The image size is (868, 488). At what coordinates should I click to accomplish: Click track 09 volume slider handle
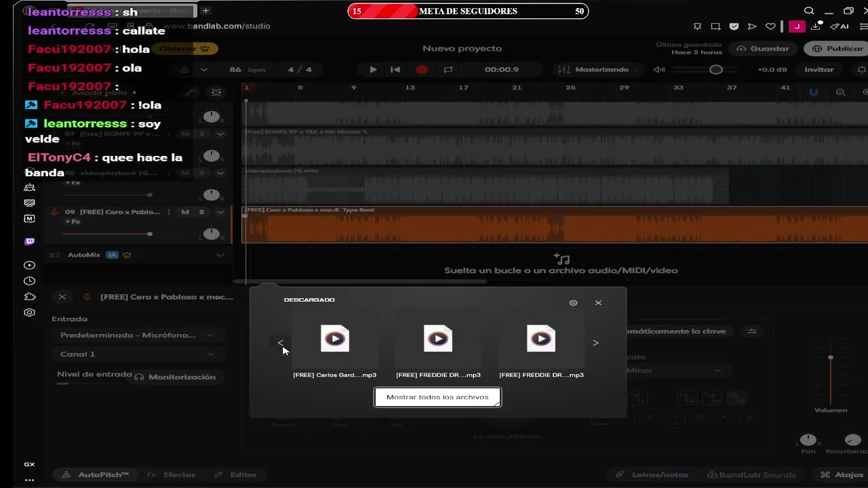coord(149,234)
